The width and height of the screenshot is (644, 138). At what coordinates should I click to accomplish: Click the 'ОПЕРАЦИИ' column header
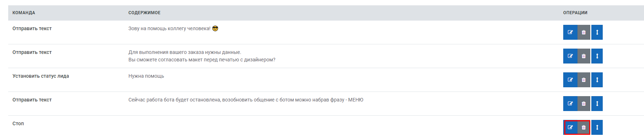click(575, 13)
